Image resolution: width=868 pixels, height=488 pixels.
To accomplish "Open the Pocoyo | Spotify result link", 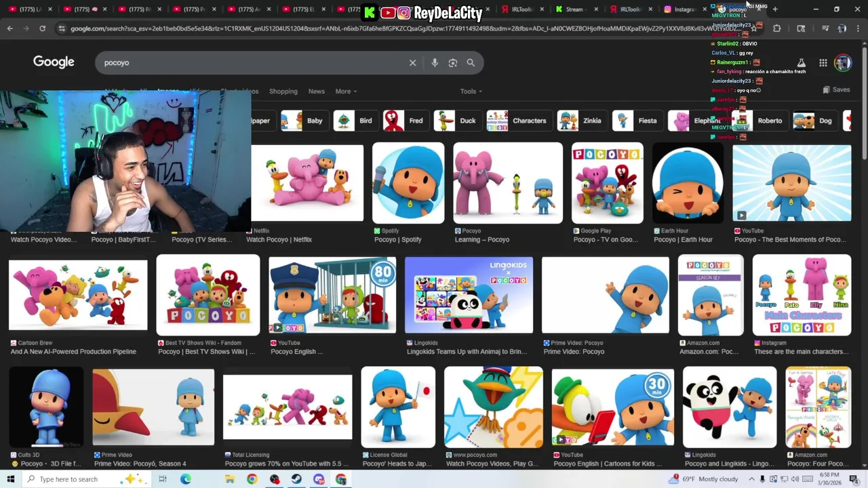I will (x=398, y=239).
